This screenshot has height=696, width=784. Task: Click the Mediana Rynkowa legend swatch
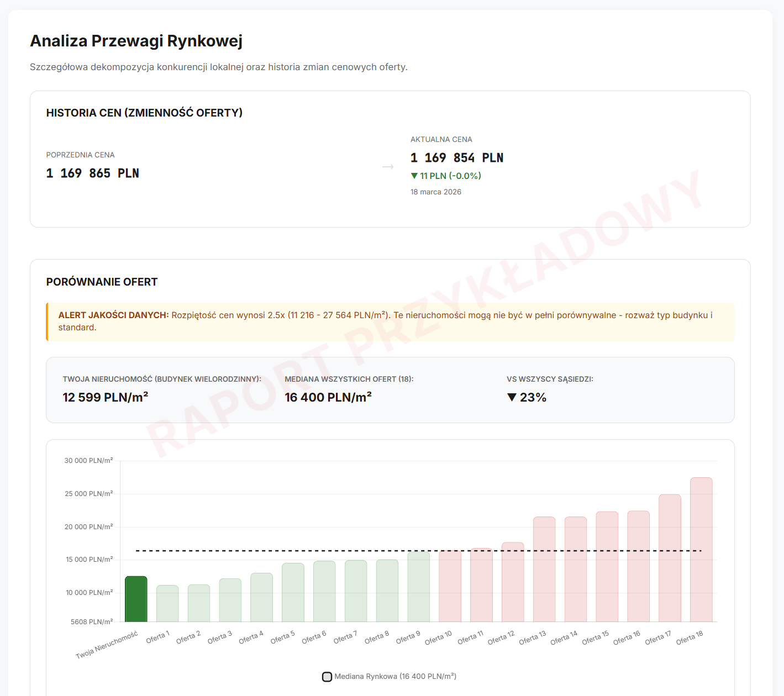point(327,677)
